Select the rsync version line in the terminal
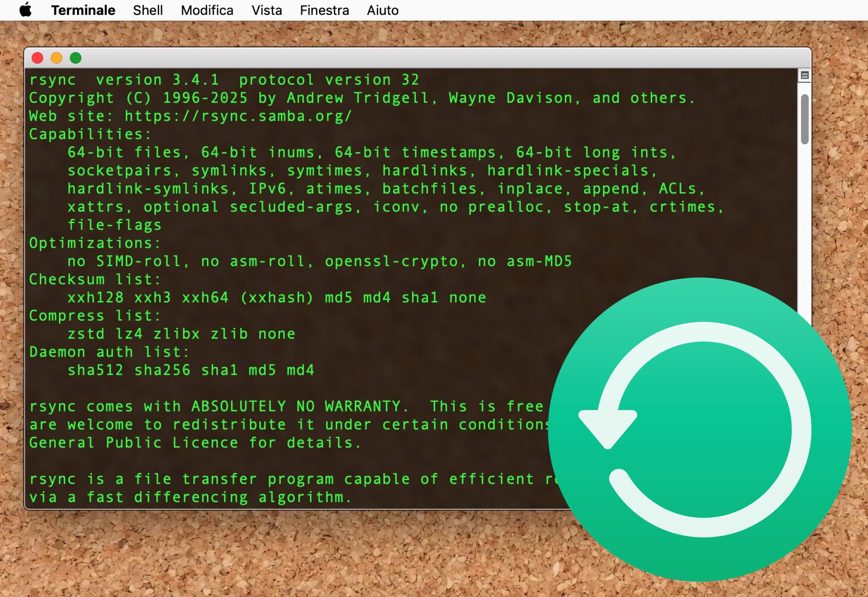Image resolution: width=868 pixels, height=597 pixels. click(x=224, y=79)
